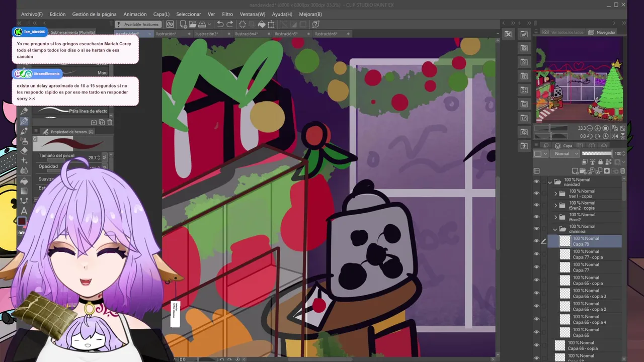Switch to the Navegador panel tab
This screenshot has width=644, height=362.
coord(602,32)
